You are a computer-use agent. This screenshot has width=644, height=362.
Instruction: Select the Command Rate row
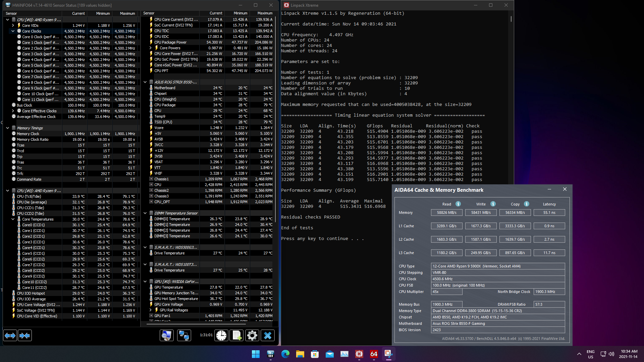click(74, 179)
